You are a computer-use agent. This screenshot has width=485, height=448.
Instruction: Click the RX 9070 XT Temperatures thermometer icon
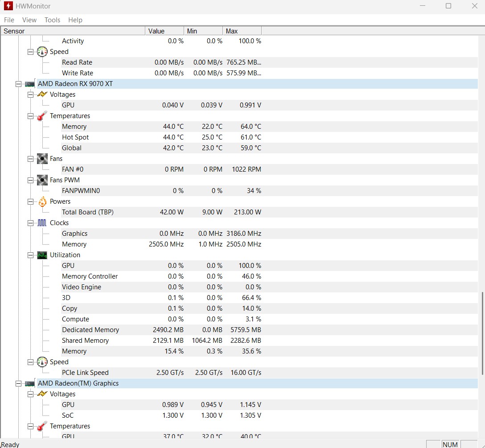(42, 116)
